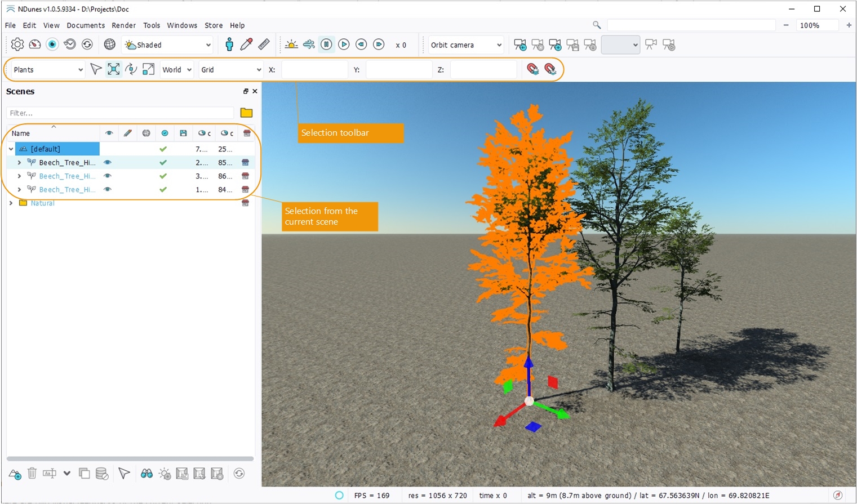The image size is (857, 504).
Task: Open the sun lighting settings icon
Action: [291, 44]
